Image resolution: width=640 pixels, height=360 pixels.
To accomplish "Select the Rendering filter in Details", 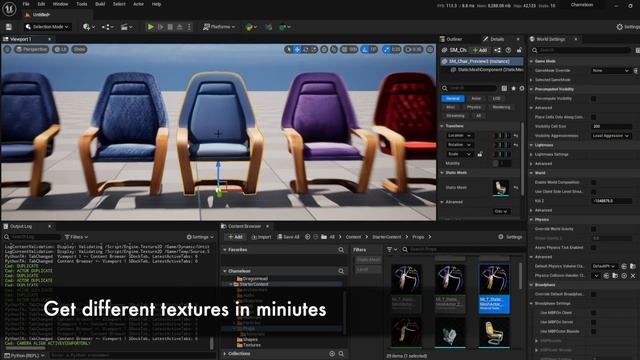I will tap(501, 107).
